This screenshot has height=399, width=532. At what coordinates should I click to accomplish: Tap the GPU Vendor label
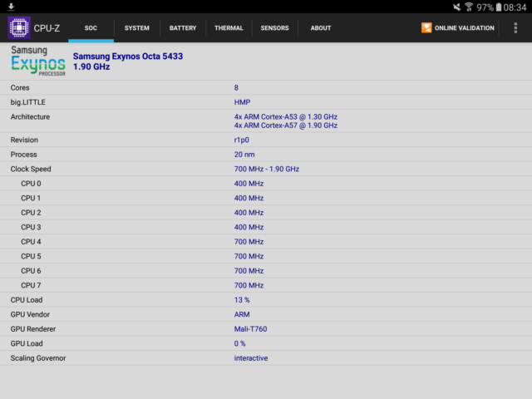(x=30, y=314)
